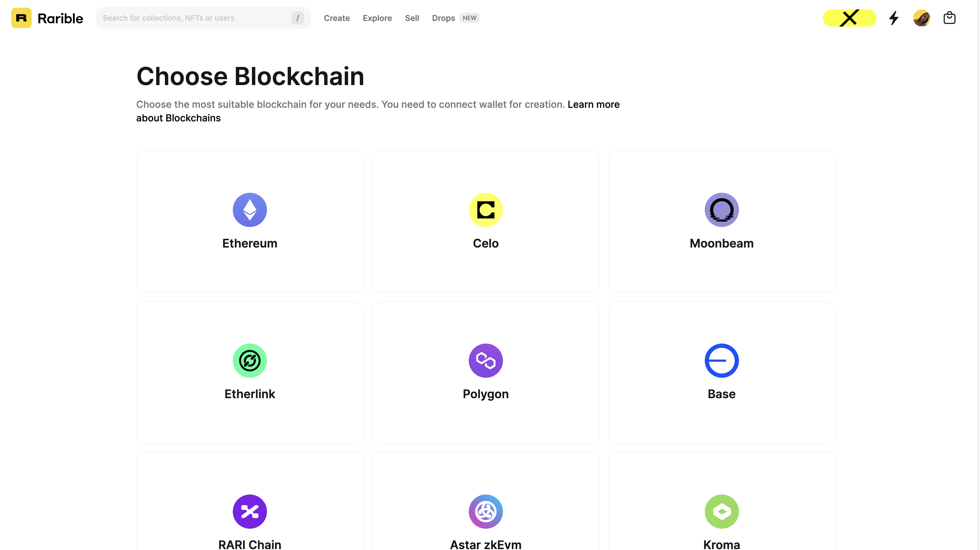Choose the Astar zkEvm icon

486,511
